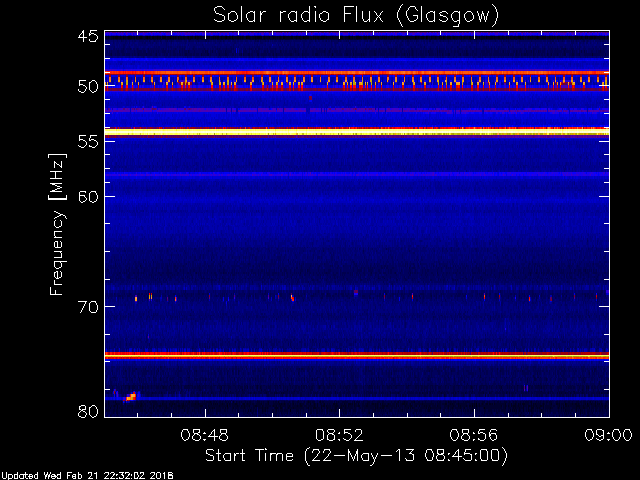This screenshot has width=640, height=480.
Task: Click the 08:56 time tick label
Action: [x=474, y=435]
